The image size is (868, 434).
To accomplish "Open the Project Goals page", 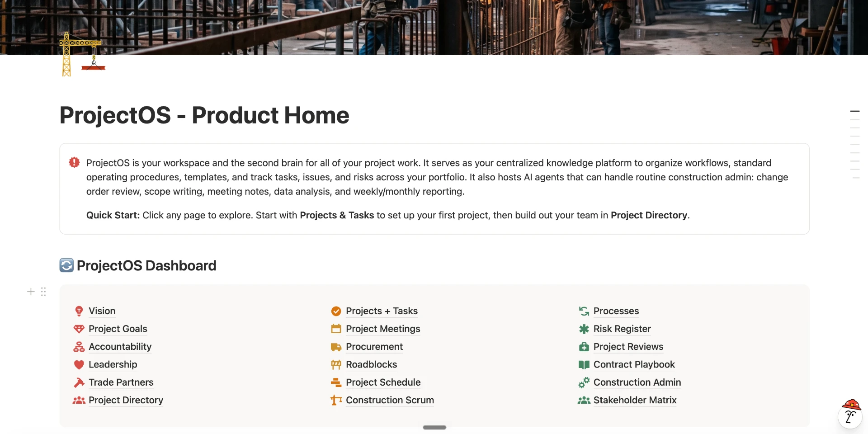I will pos(118,329).
